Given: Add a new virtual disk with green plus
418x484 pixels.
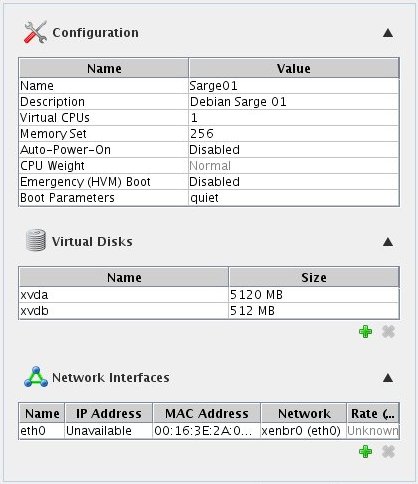Looking at the screenshot, I should [x=365, y=332].
